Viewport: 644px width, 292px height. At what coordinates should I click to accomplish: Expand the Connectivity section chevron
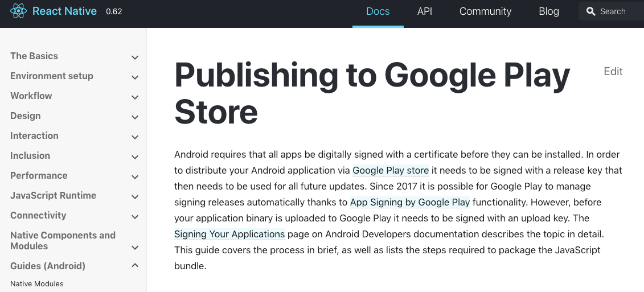135,217
